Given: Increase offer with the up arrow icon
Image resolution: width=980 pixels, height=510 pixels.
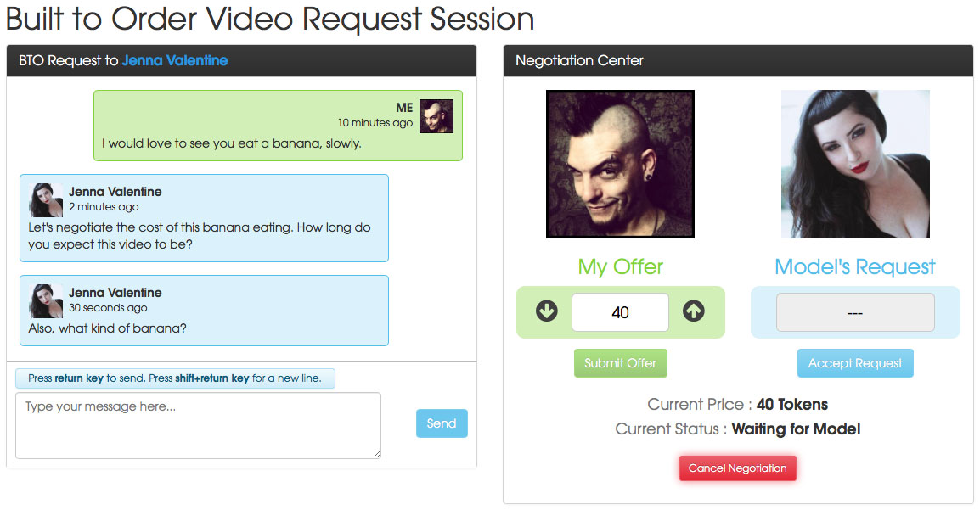Looking at the screenshot, I should [694, 311].
